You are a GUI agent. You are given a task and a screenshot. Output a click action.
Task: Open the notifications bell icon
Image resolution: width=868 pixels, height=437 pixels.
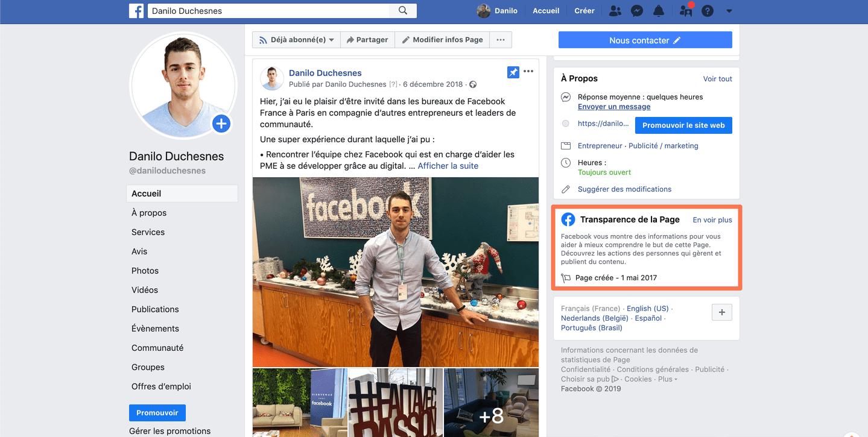[x=659, y=11]
